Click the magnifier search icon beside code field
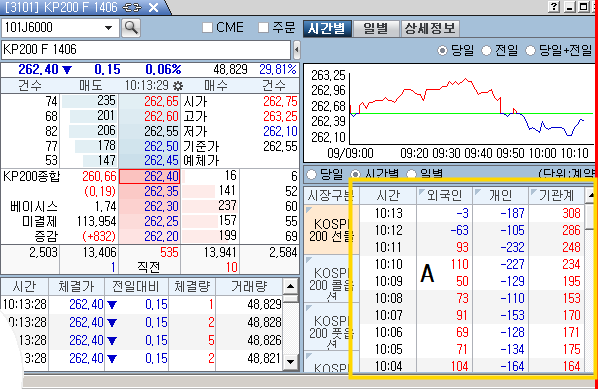The width and height of the screenshot is (598, 389). [x=131, y=28]
